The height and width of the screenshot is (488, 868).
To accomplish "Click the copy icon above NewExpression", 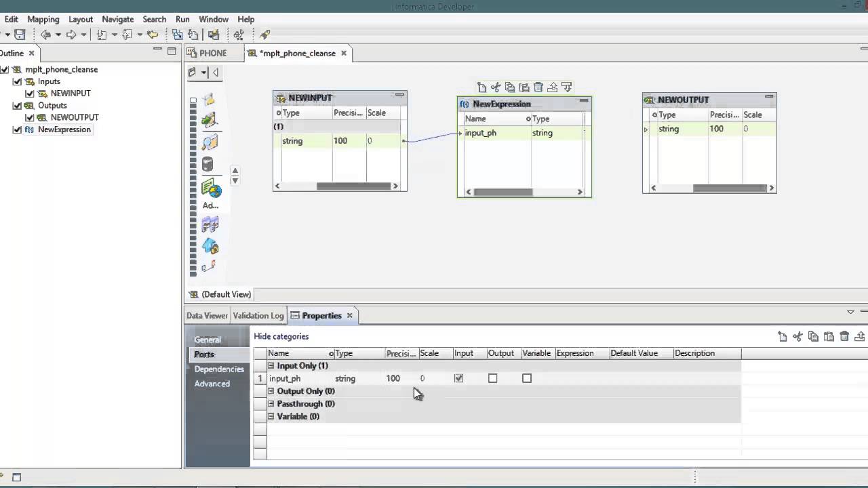I will point(510,87).
